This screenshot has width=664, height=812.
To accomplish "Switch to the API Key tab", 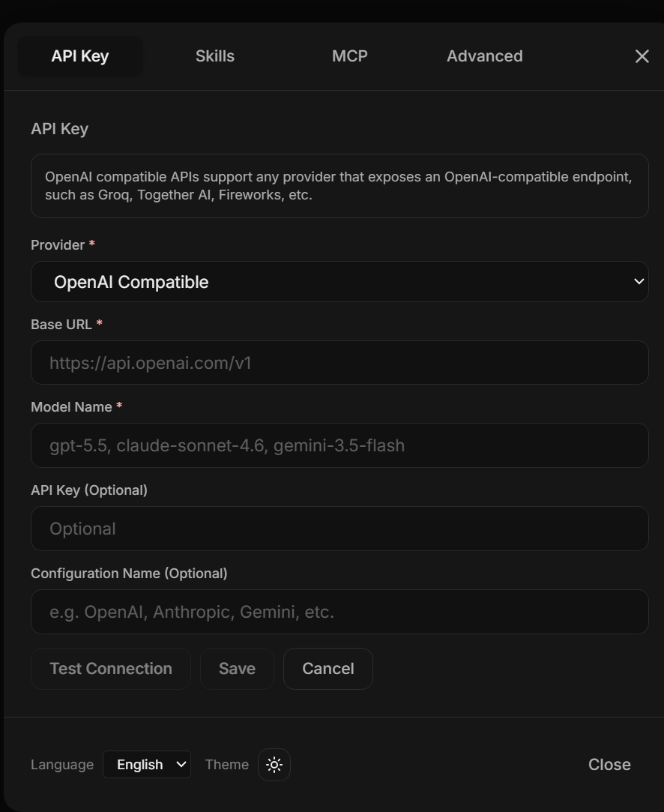I will click(80, 56).
